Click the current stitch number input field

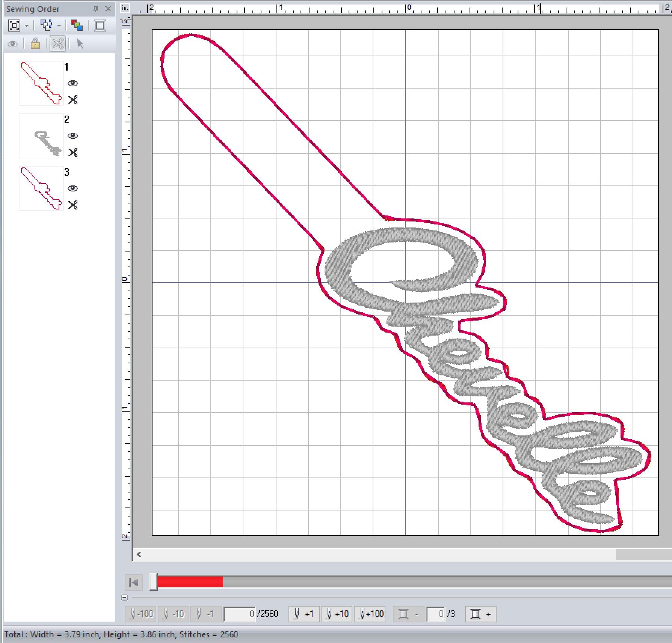click(239, 614)
